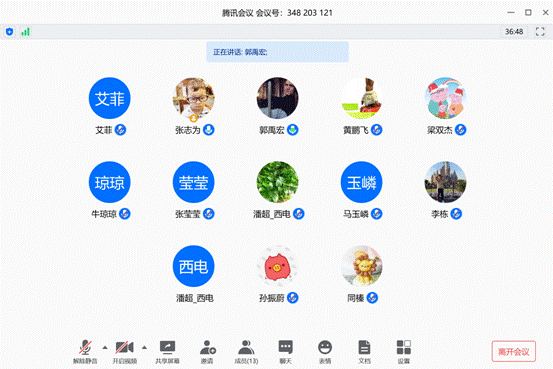Click the 36:48 meeting timer
This screenshot has width=553, height=369.
[x=514, y=32]
